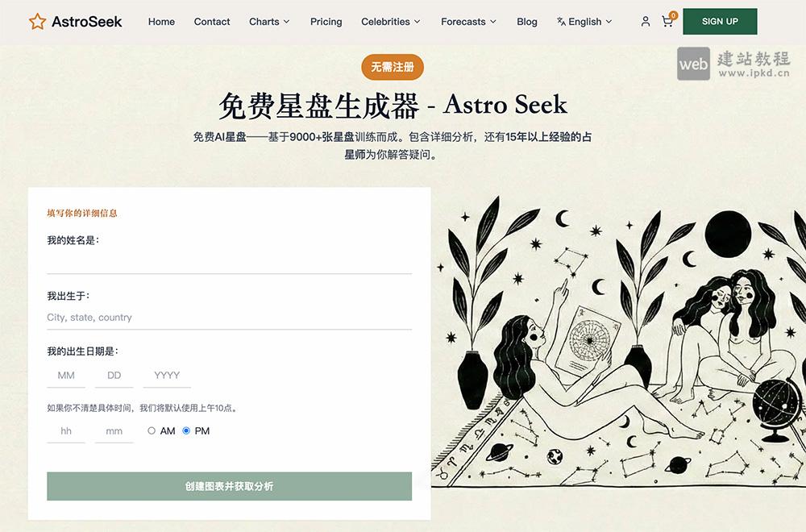The image size is (806, 532).
Task: Go to the Home menu item
Action: pos(161,22)
